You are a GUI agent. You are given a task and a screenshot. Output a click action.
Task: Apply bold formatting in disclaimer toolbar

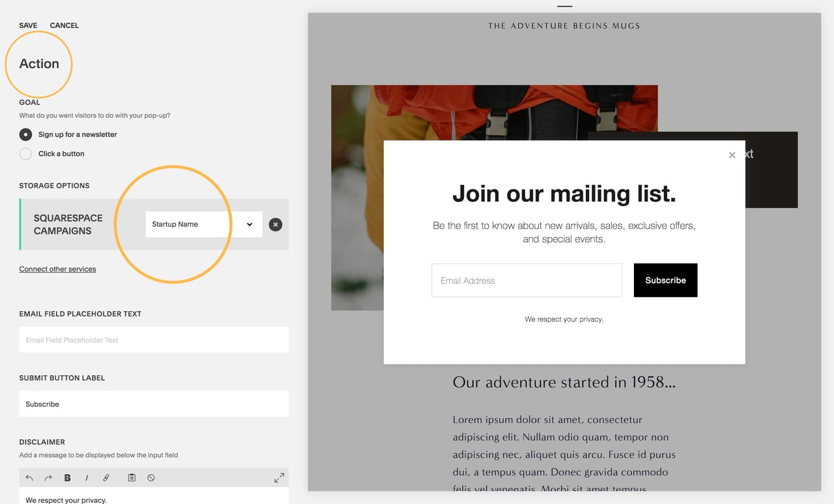point(67,477)
